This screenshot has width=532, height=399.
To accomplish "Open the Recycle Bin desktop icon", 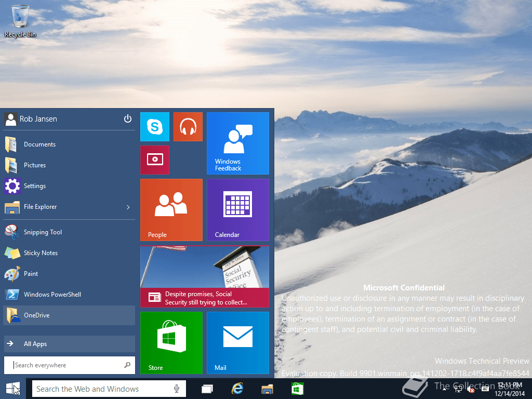I will pos(20,20).
